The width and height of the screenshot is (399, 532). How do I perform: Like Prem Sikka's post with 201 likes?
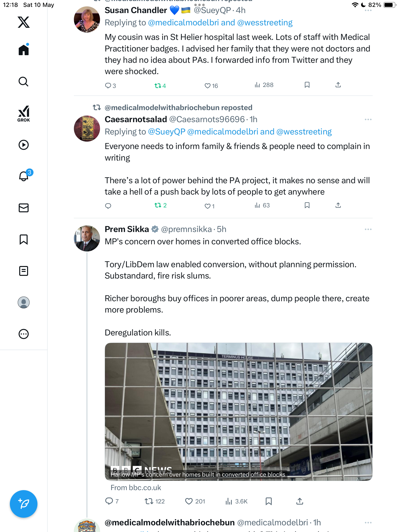(x=195, y=501)
